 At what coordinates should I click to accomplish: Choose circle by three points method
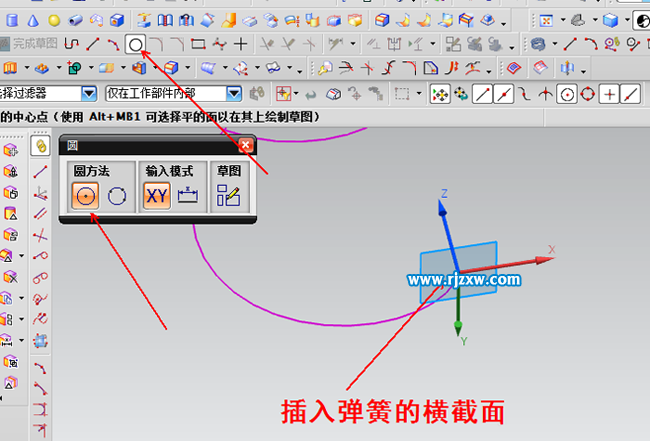[x=117, y=196]
